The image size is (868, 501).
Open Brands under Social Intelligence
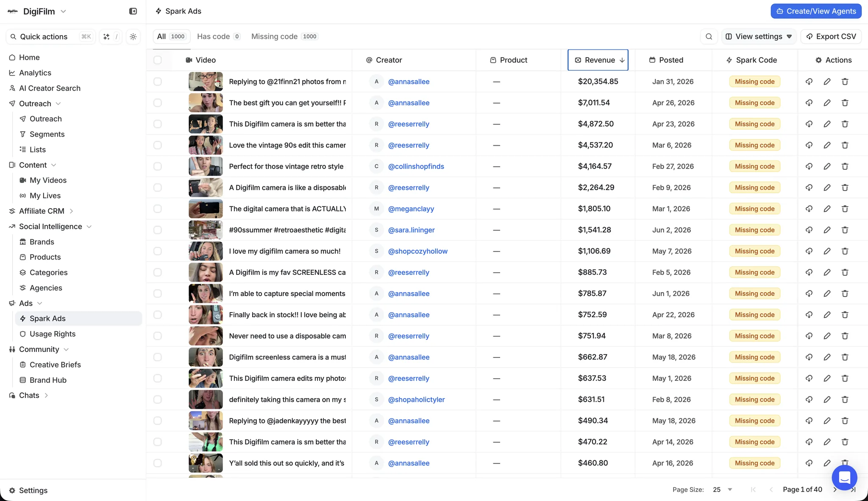42,242
